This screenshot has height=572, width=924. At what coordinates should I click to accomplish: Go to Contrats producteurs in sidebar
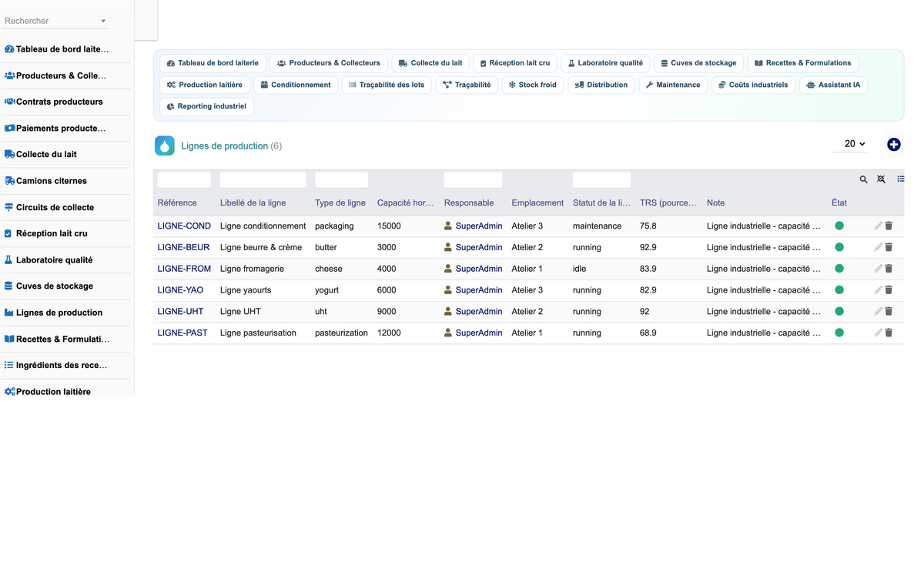pyautogui.click(x=59, y=102)
